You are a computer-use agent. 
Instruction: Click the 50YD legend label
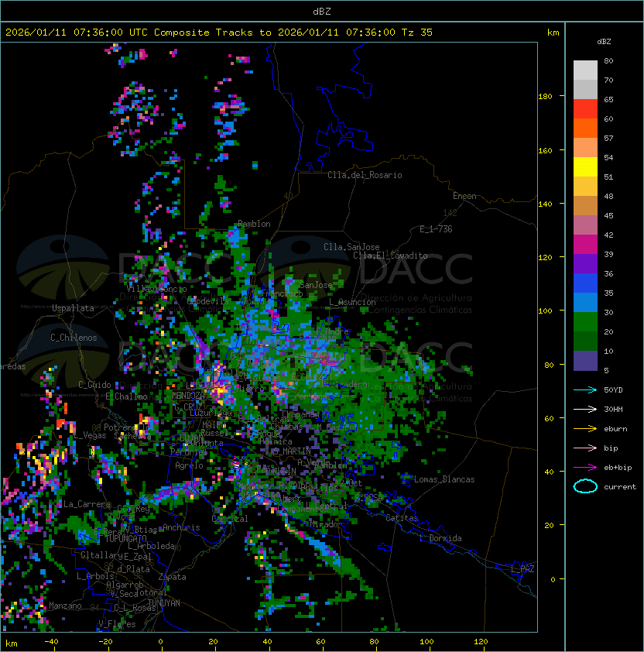tap(613, 390)
